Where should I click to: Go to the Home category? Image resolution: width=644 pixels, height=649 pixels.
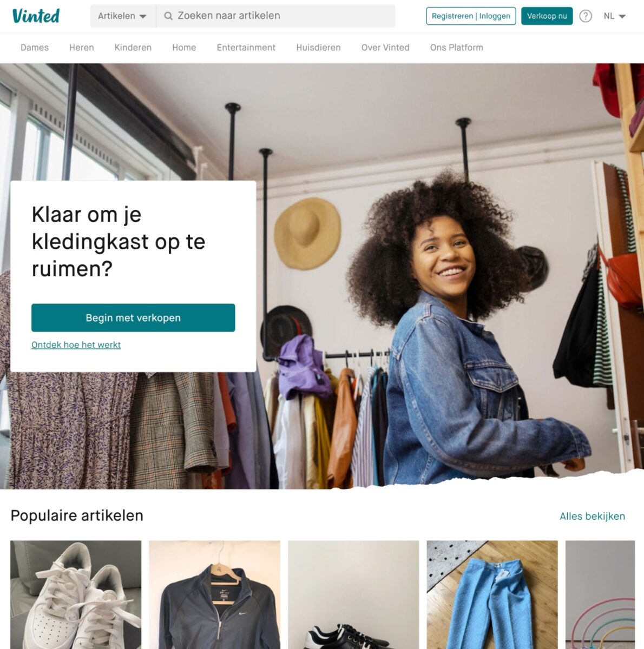pyautogui.click(x=184, y=48)
